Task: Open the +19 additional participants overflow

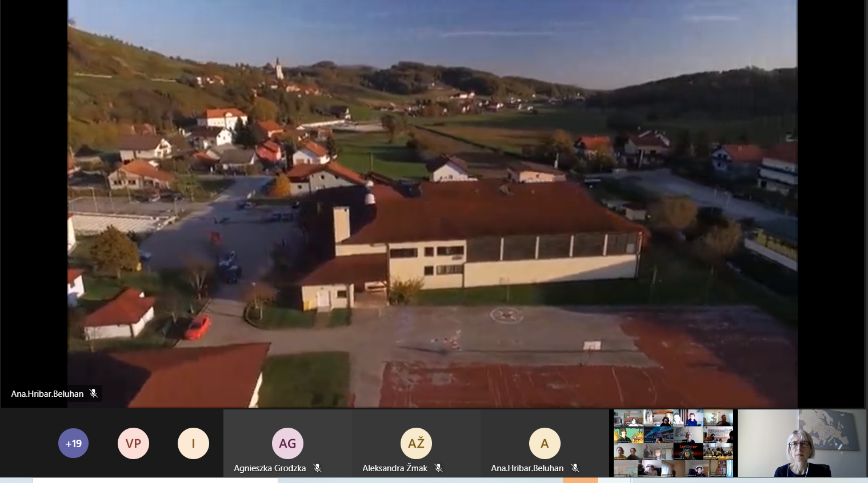Action: click(x=73, y=443)
